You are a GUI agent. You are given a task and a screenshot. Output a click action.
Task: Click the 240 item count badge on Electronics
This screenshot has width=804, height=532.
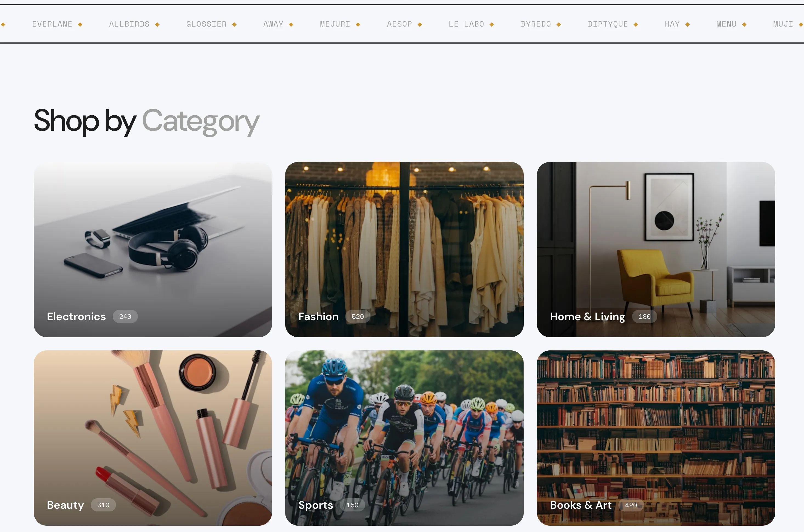(x=125, y=317)
